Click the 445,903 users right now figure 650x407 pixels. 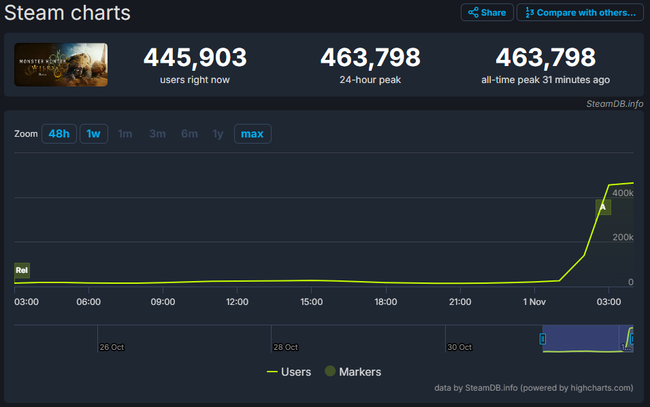coord(195,57)
